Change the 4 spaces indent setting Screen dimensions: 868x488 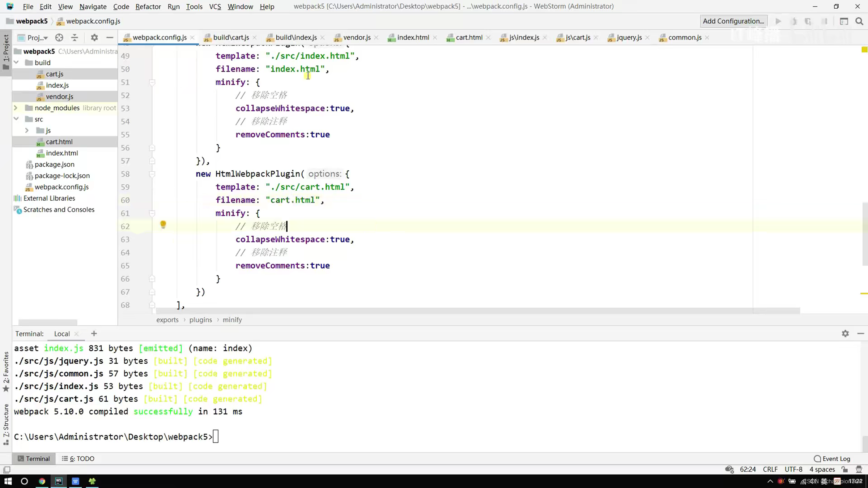(x=822, y=469)
